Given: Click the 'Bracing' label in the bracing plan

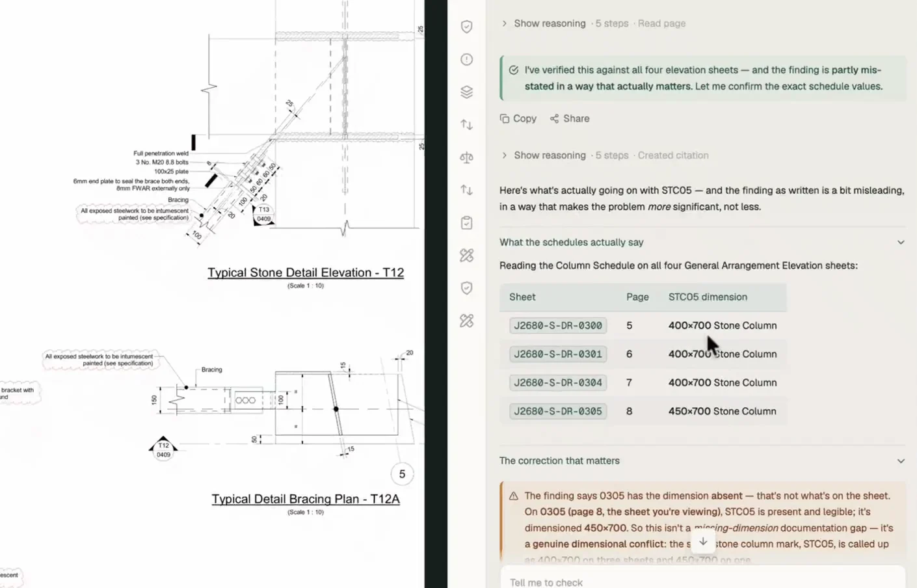Looking at the screenshot, I should tap(211, 369).
